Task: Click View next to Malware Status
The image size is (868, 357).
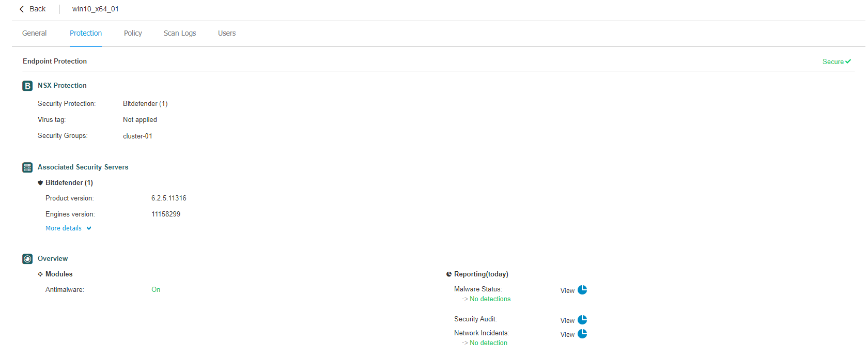Action: (x=567, y=291)
